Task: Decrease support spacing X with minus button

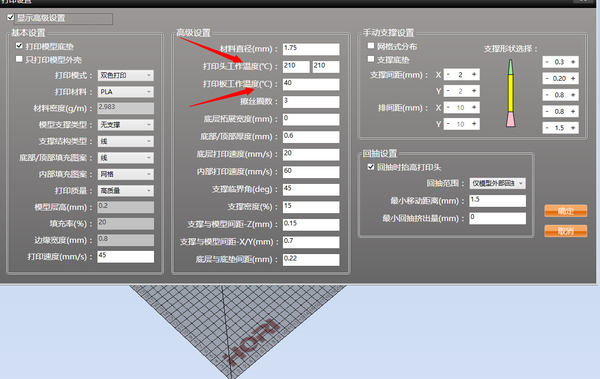Action: 448,75
